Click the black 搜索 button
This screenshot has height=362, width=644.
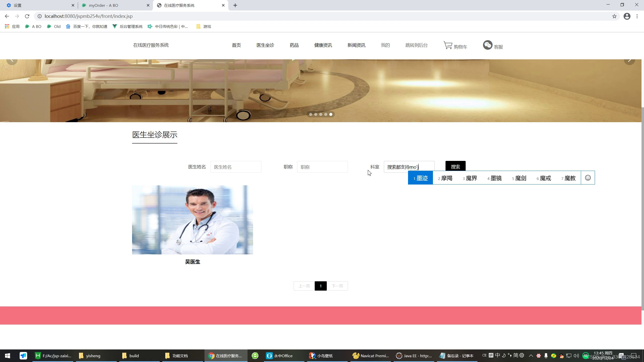pos(455,166)
